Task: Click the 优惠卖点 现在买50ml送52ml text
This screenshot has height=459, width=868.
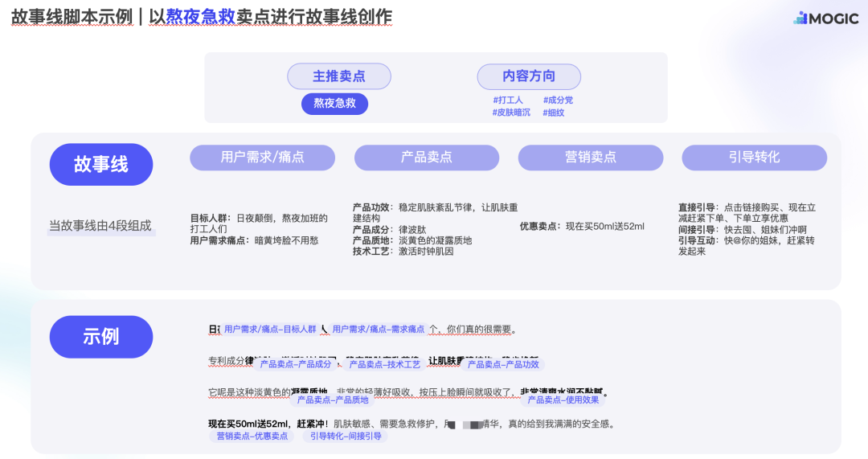Action: pyautogui.click(x=582, y=227)
